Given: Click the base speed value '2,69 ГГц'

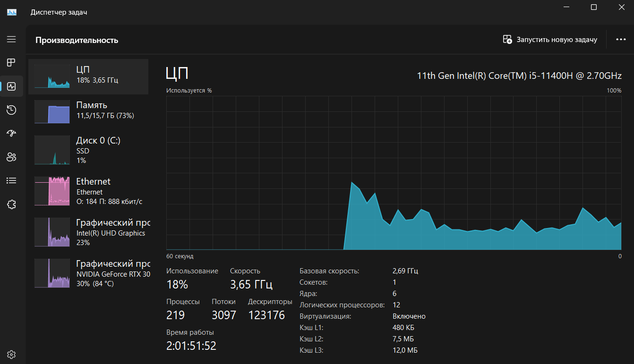Looking at the screenshot, I should click(405, 271).
